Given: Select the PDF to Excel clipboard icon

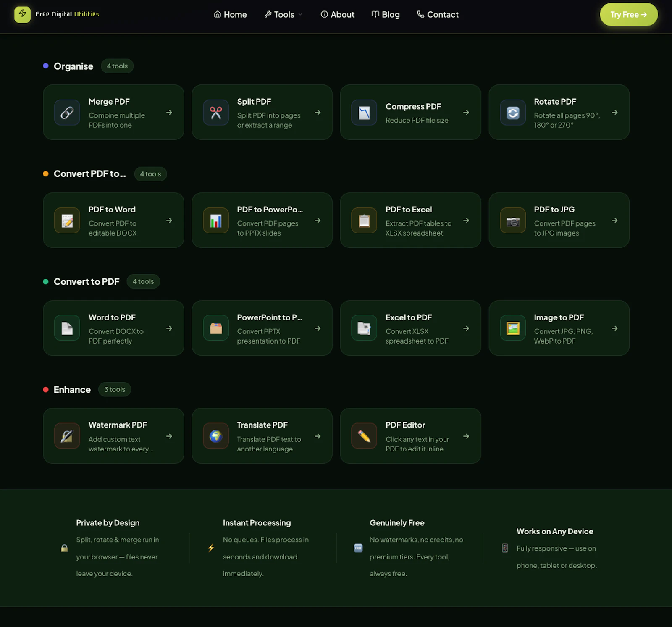Looking at the screenshot, I should 364,220.
